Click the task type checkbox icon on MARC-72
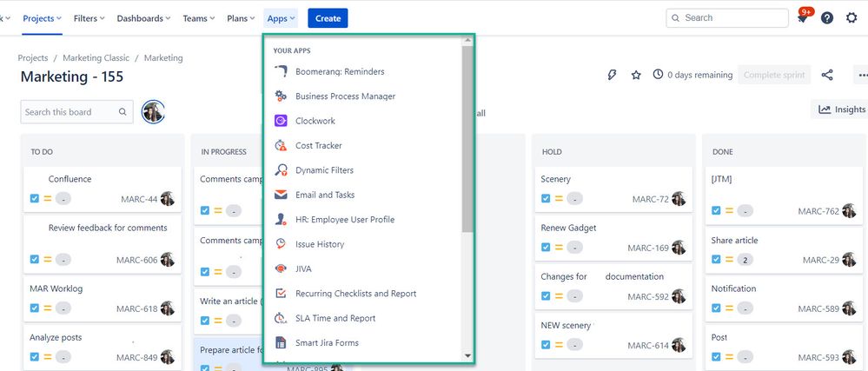The width and height of the screenshot is (868, 371). point(546,198)
